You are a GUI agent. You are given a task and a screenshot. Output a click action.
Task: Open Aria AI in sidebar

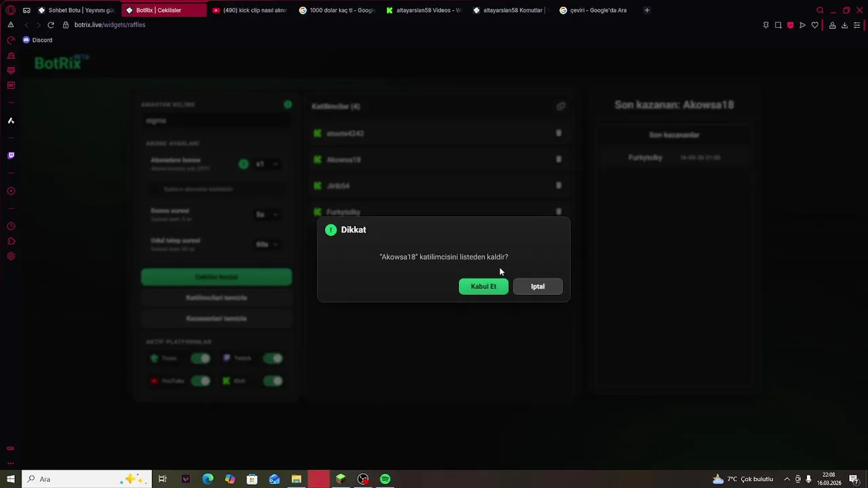point(10,121)
